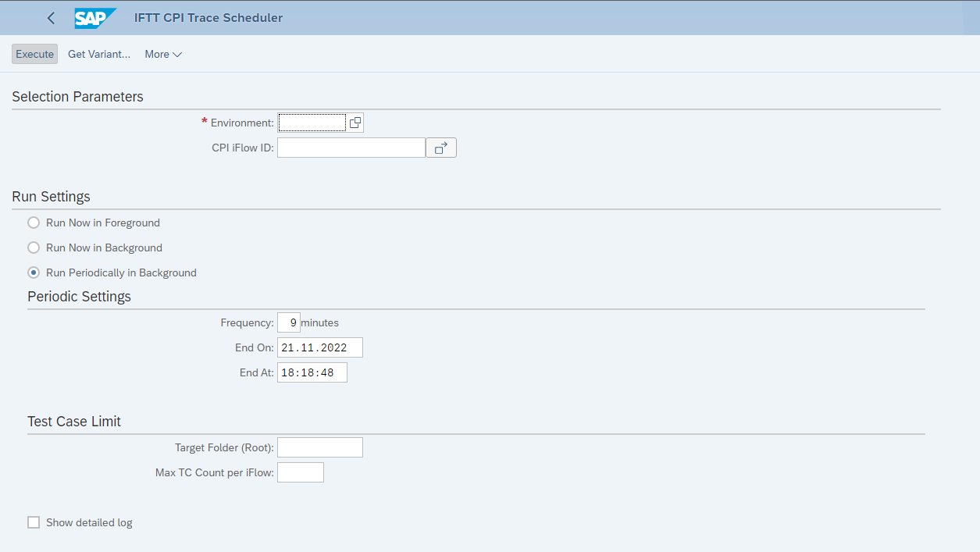
Task: Click inside the Environment input field
Action: point(311,122)
